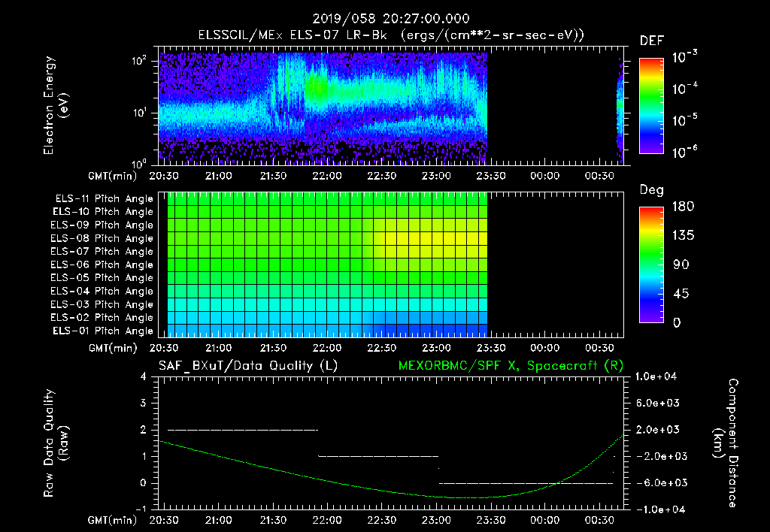Click the DEF colorbar title
The image size is (770, 532).
click(652, 41)
